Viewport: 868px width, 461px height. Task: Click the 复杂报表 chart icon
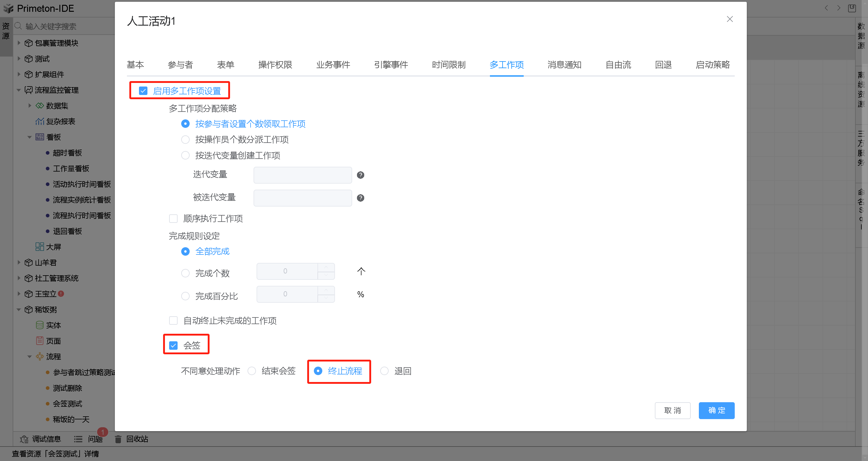point(39,121)
